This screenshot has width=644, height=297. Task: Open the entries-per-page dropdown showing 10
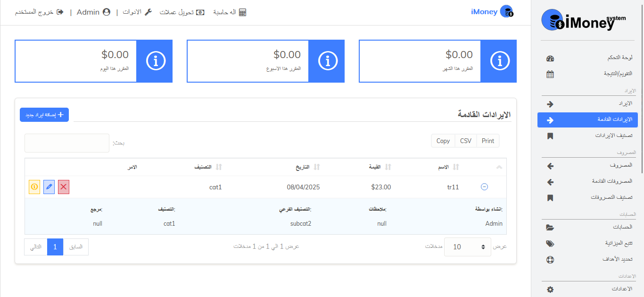pos(467,247)
